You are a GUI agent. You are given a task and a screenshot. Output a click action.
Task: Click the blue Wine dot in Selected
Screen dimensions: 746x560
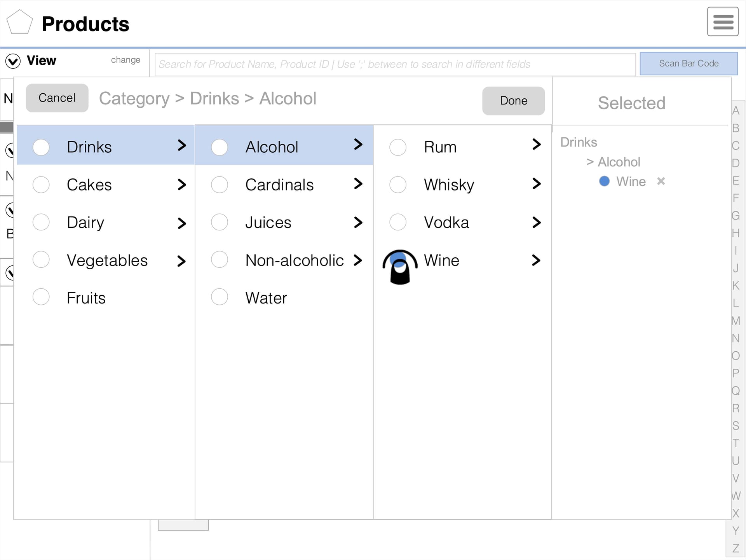[x=604, y=181]
